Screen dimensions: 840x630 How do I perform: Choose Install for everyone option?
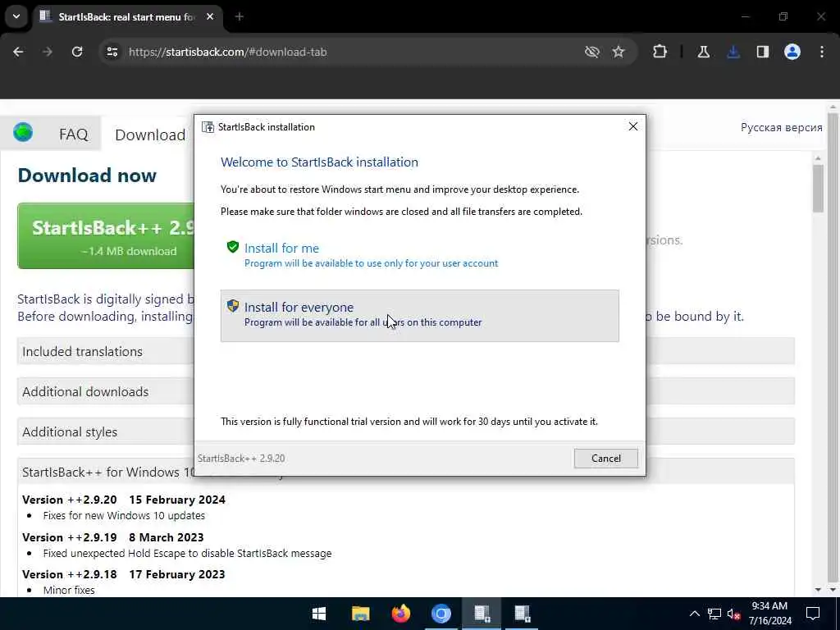(x=419, y=316)
